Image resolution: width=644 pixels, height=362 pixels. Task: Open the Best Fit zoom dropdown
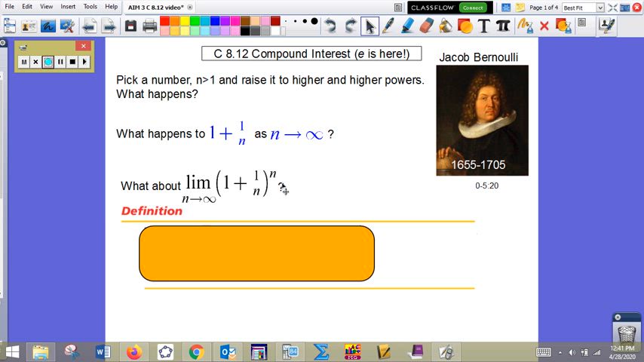(600, 8)
